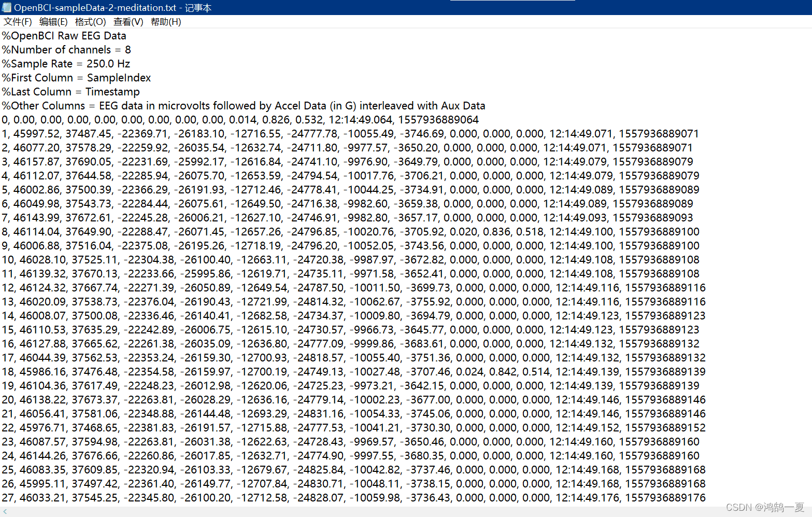The width and height of the screenshot is (812, 517).
Task: Click value -26140.41 in row 14
Action: [x=206, y=316]
